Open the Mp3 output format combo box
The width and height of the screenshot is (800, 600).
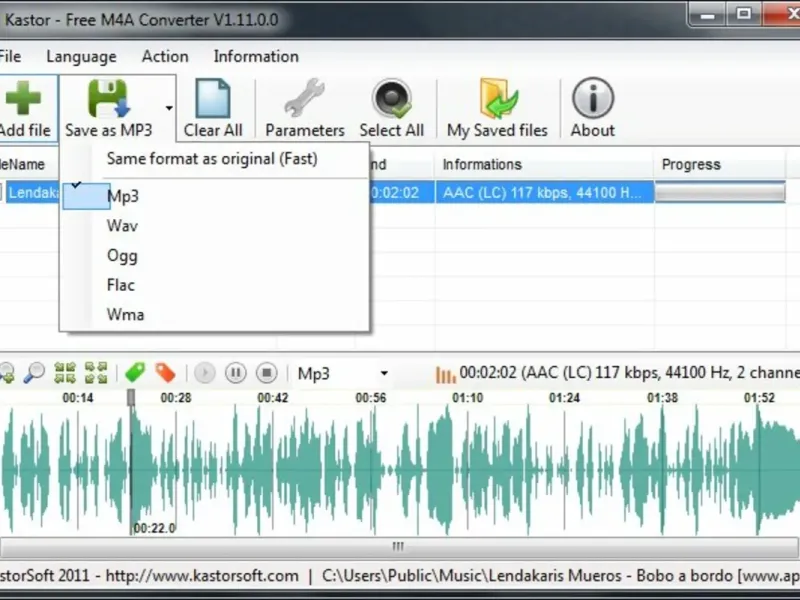pyautogui.click(x=343, y=373)
